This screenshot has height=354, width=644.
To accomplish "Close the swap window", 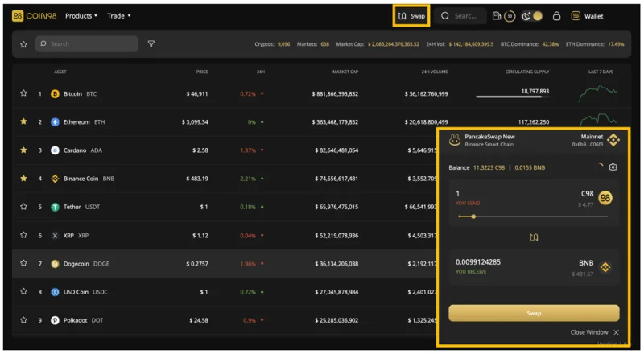I will [595, 332].
